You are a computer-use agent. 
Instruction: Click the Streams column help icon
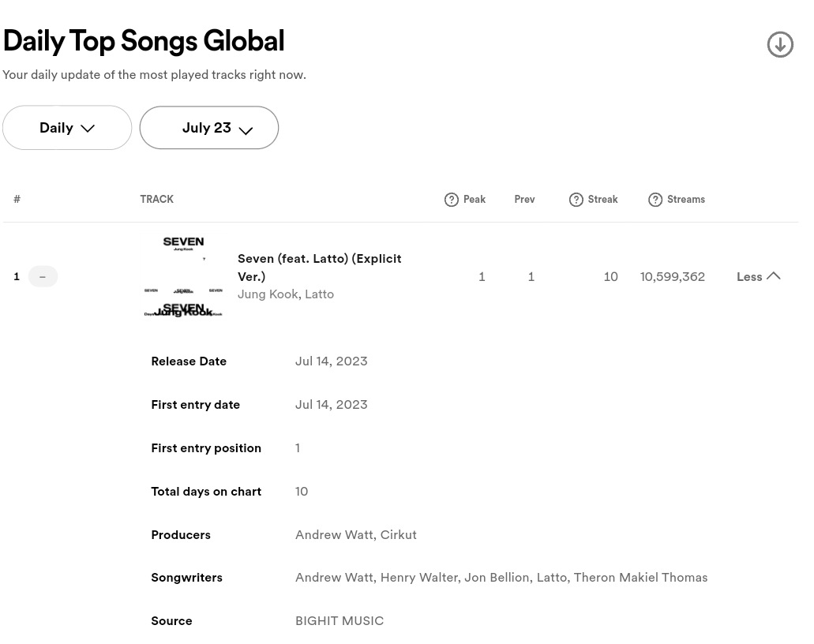point(655,200)
